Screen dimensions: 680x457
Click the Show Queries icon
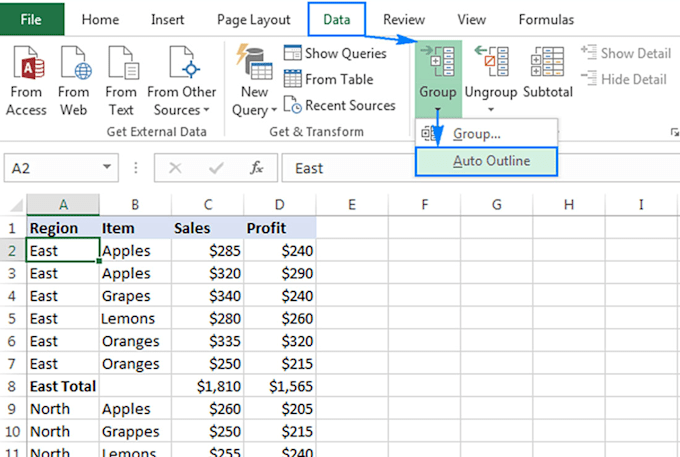(292, 54)
